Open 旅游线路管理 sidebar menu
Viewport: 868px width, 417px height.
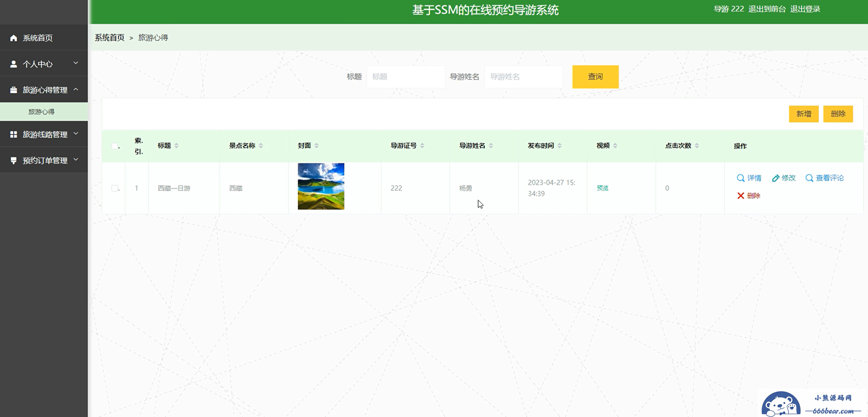click(44, 134)
